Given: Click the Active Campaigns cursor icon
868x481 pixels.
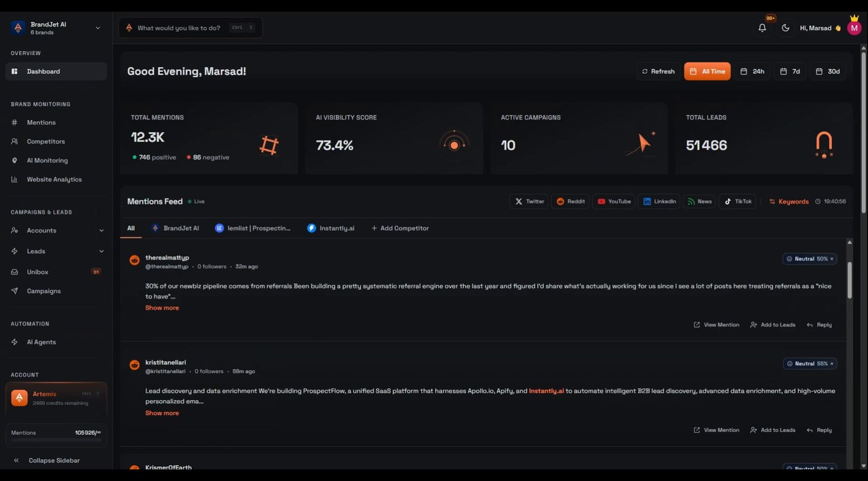Looking at the screenshot, I should pyautogui.click(x=641, y=144).
